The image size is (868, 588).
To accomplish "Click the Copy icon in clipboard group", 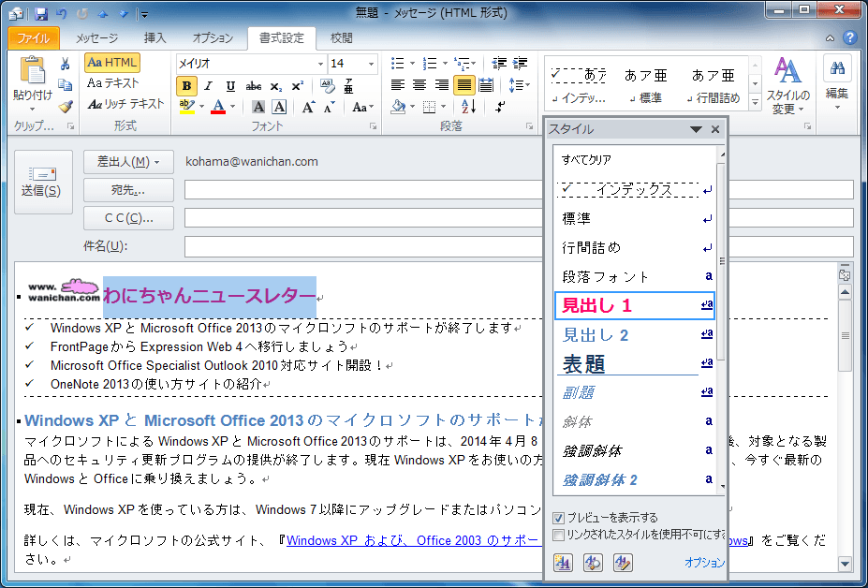I will (66, 84).
